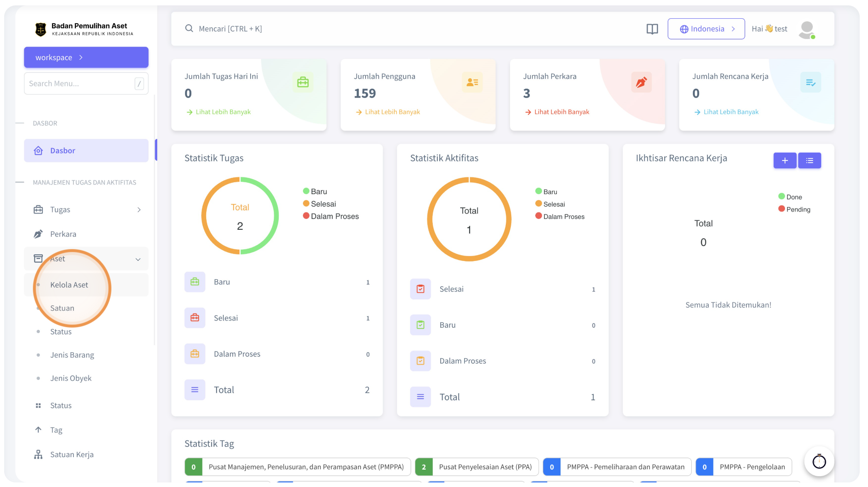Click the workspace button
The width and height of the screenshot is (868, 487).
pyautogui.click(x=86, y=57)
